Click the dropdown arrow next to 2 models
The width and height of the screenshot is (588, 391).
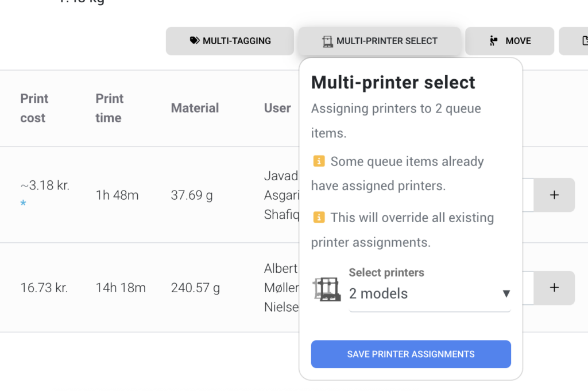point(506,293)
